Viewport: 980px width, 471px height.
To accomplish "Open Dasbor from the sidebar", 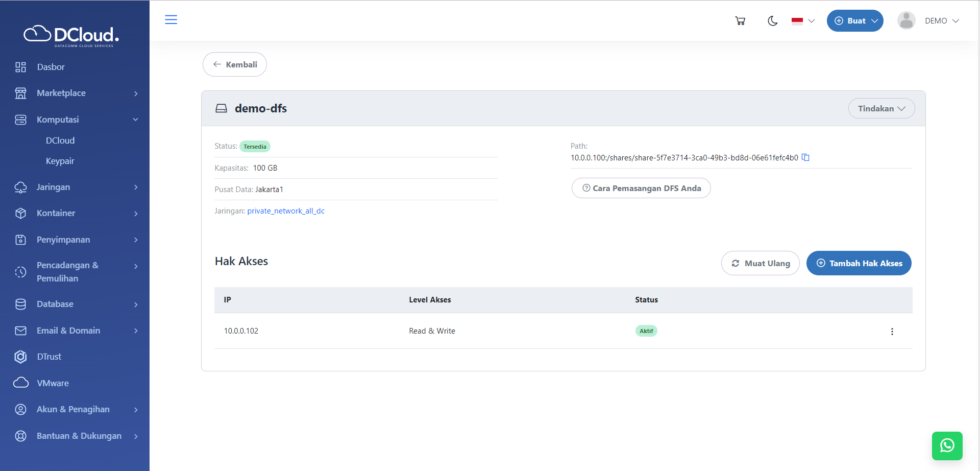I will [x=51, y=67].
